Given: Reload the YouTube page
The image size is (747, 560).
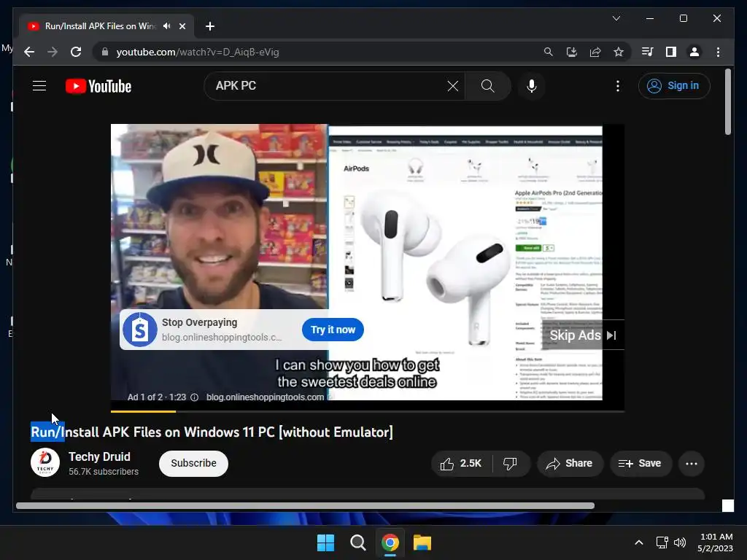Looking at the screenshot, I should pyautogui.click(x=76, y=52).
